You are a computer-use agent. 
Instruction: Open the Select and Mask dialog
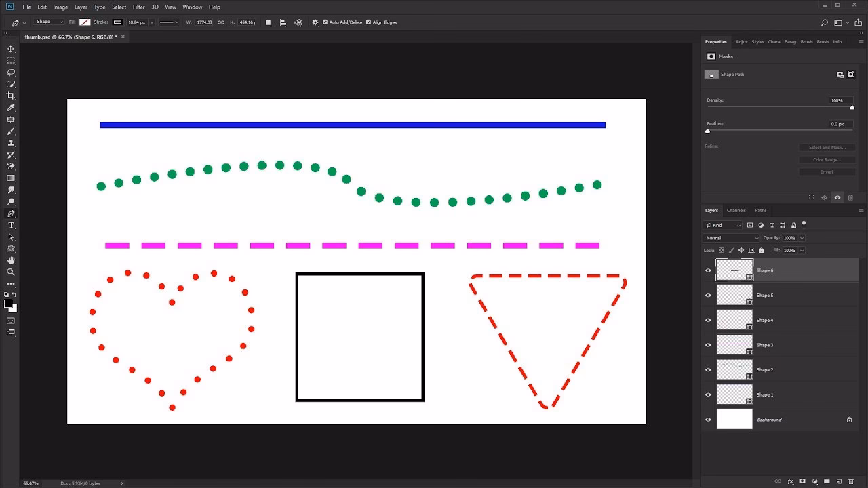[x=827, y=147]
